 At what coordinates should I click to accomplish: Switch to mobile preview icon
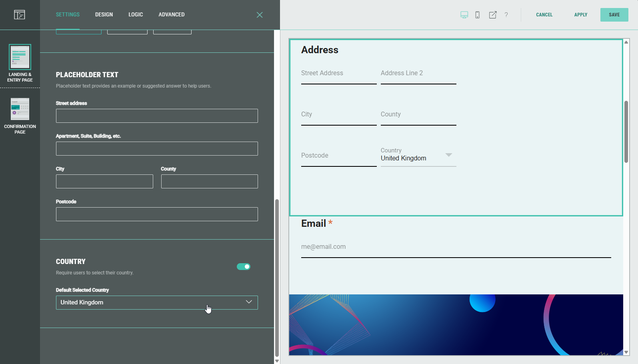477,15
